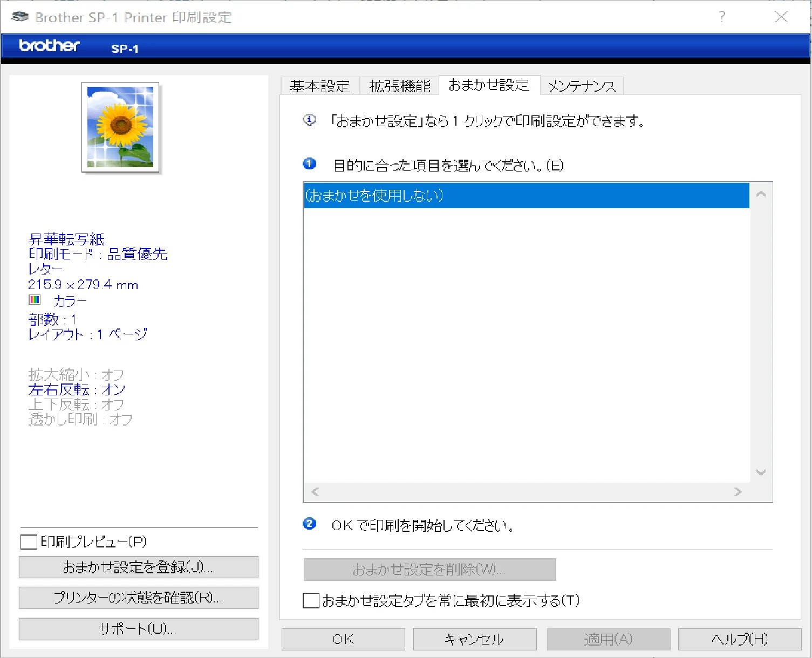Click the printer icon in the title bar
The height and width of the screenshot is (658, 812).
pos(19,17)
